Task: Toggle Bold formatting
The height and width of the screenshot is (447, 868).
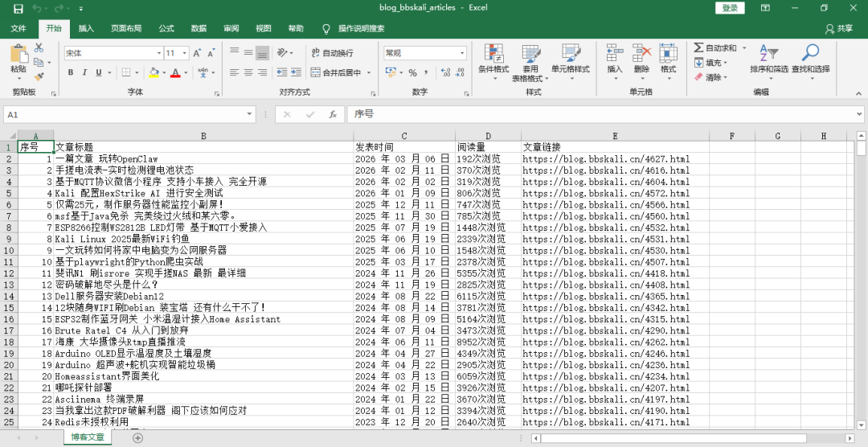Action: (x=70, y=72)
